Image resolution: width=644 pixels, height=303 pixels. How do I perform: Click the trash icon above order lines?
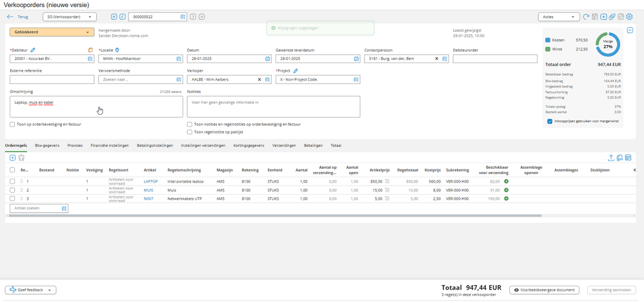(x=21, y=158)
